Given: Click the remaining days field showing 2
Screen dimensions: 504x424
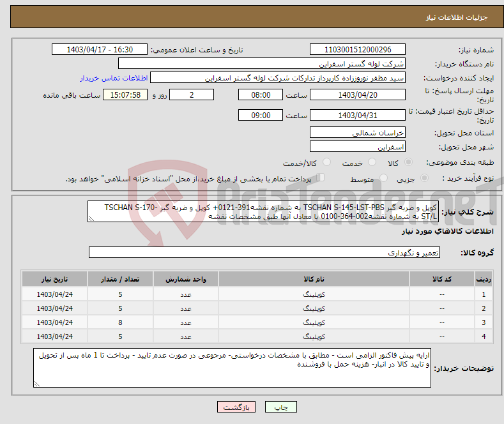Looking at the screenshot, I should coord(192,95).
